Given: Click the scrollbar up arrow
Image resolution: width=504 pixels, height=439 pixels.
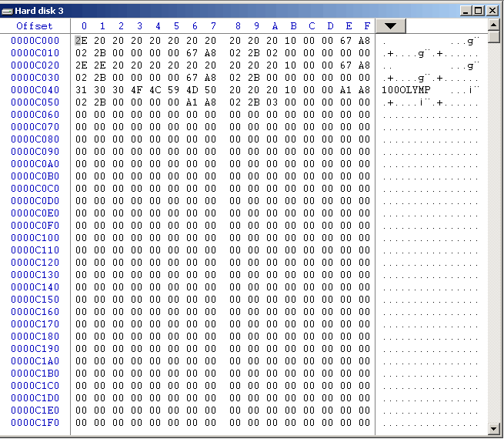Looking at the screenshot, I should (x=493, y=25).
